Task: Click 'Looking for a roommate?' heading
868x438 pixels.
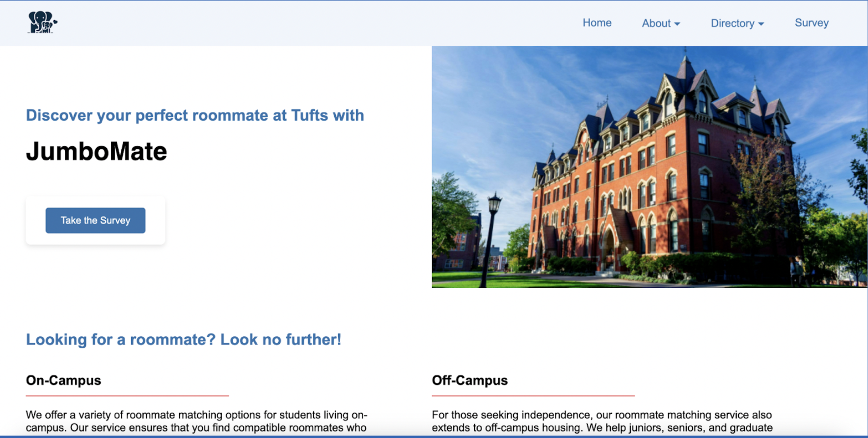Action: 184,339
